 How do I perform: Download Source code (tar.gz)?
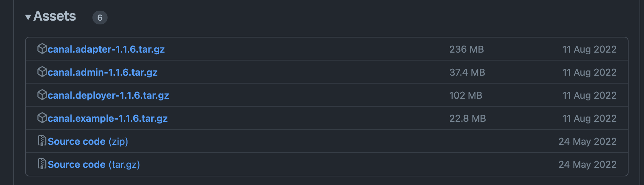[93, 164]
